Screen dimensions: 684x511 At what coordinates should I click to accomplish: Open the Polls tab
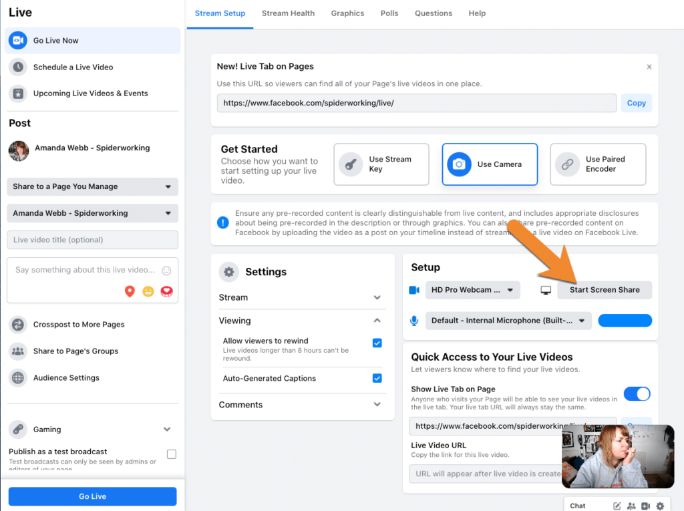[389, 13]
